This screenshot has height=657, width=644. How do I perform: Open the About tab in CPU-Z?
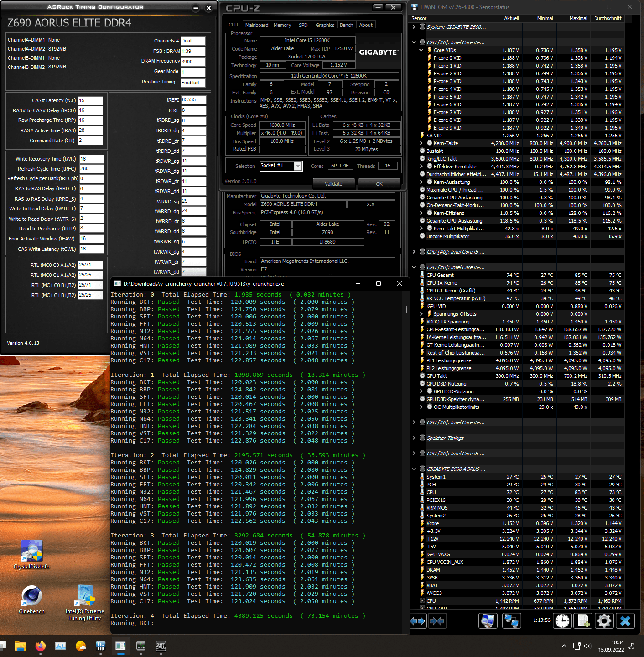[x=366, y=25]
